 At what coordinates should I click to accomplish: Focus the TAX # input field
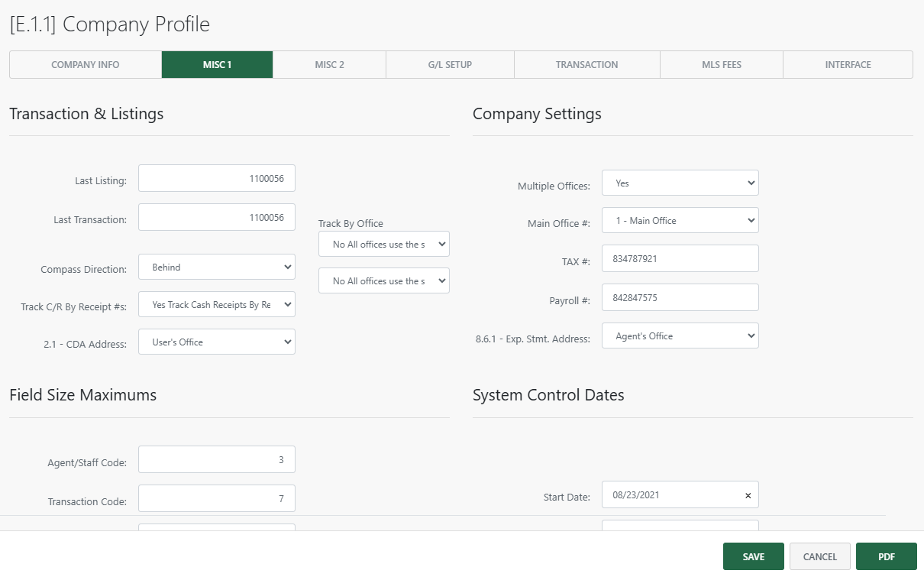point(680,259)
